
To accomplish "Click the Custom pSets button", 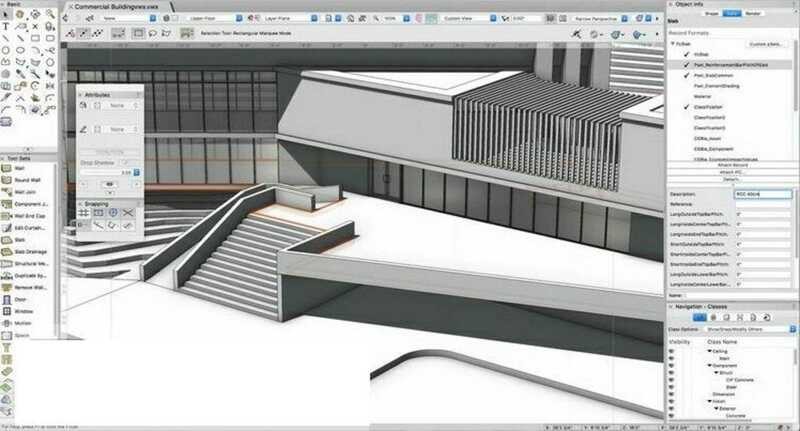I will (768, 45).
